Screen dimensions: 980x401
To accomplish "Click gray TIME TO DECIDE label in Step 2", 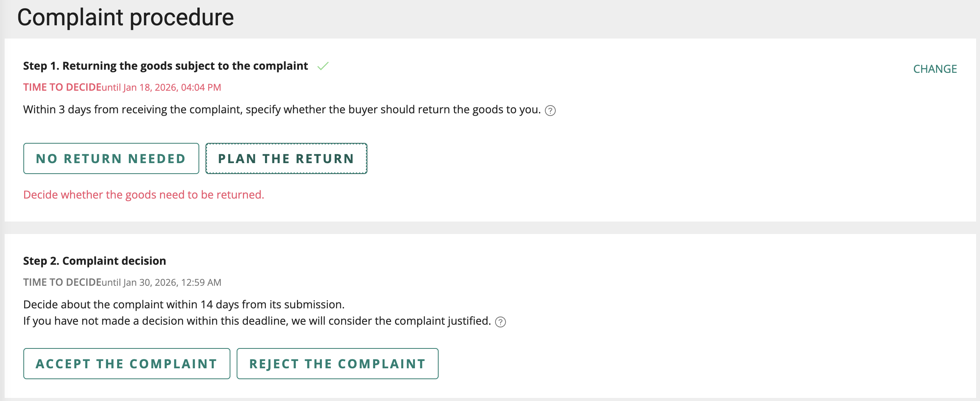I will 62,282.
